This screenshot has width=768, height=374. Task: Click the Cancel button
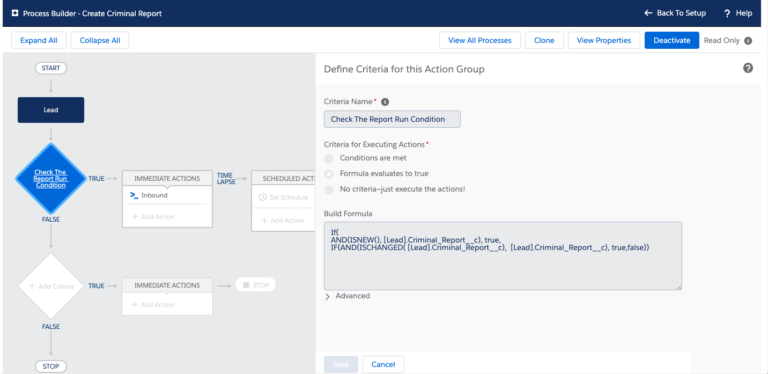(383, 364)
